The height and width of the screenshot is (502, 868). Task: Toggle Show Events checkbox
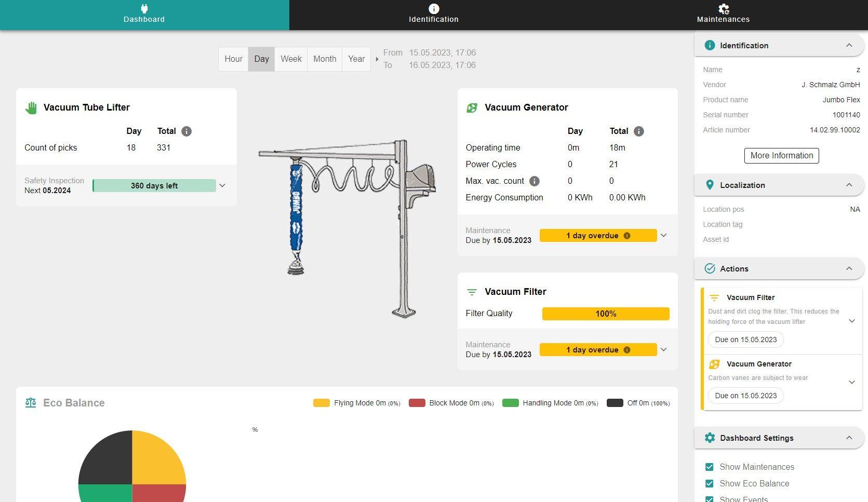coord(710,499)
